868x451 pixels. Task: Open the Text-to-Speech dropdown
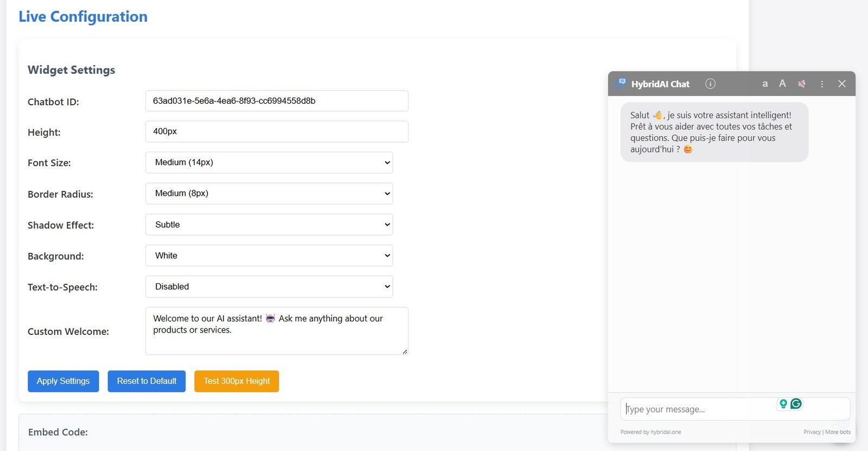pos(269,287)
